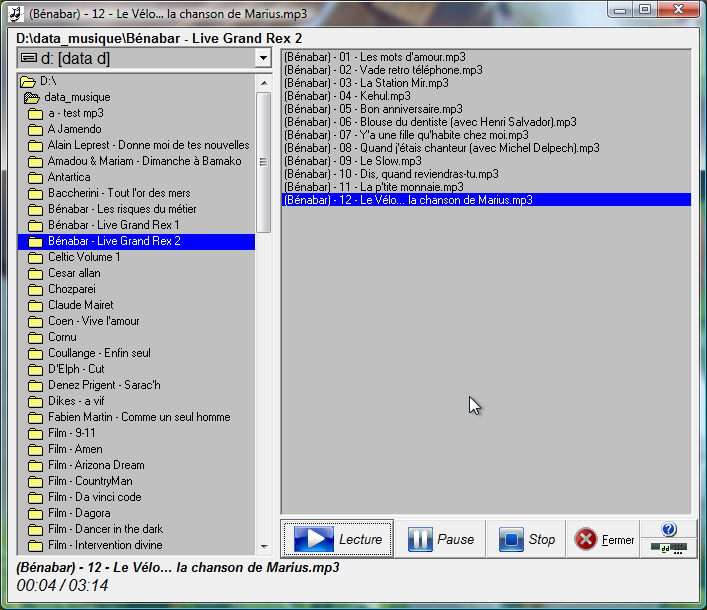Click folder icon for Bénabar - Les risques du métier
707x610 pixels.
tap(35, 210)
